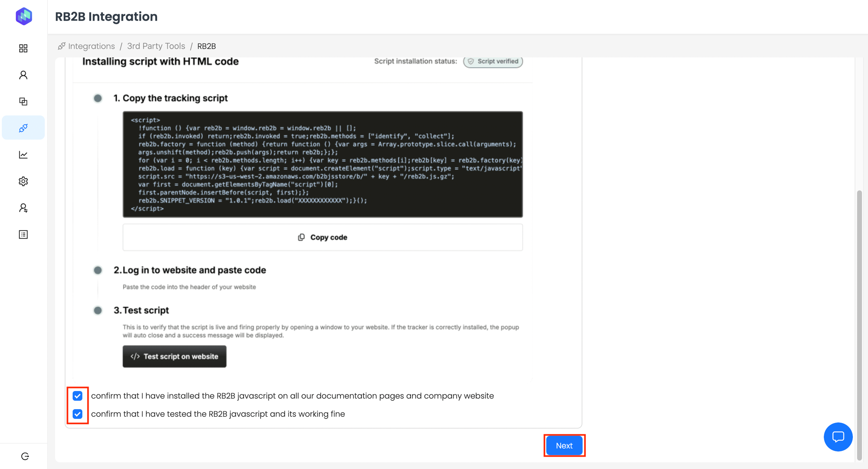The image size is (868, 469).
Task: Open the chat support bubble
Action: (838, 437)
